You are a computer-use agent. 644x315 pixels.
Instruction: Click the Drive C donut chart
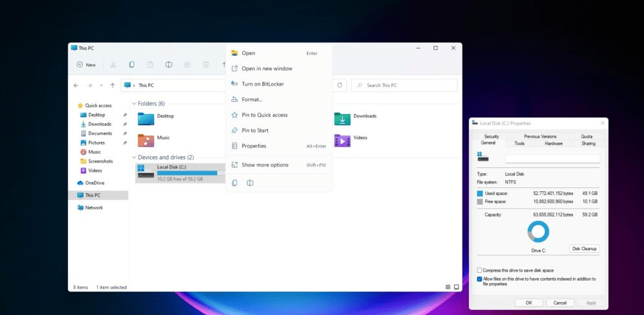point(538,231)
